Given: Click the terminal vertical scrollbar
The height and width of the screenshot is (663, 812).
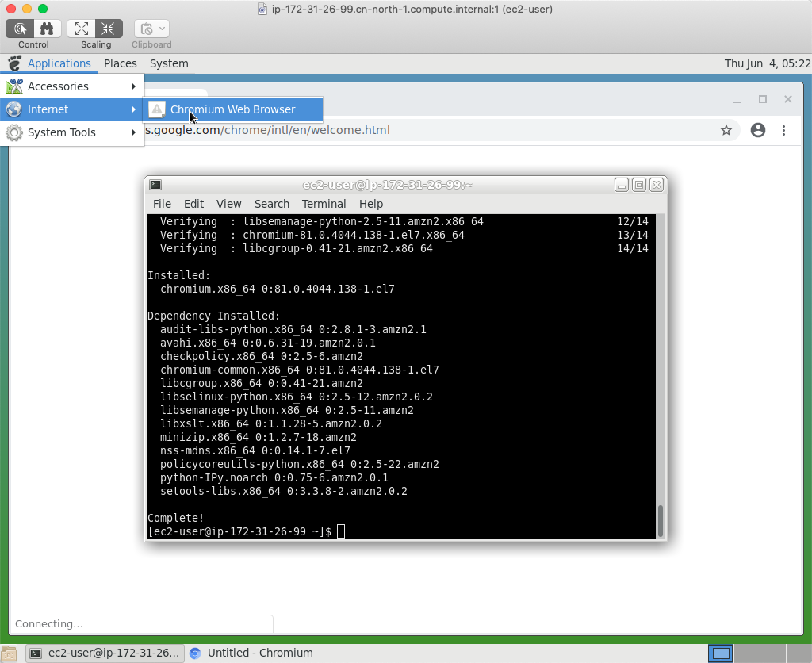Looking at the screenshot, I should 660,519.
